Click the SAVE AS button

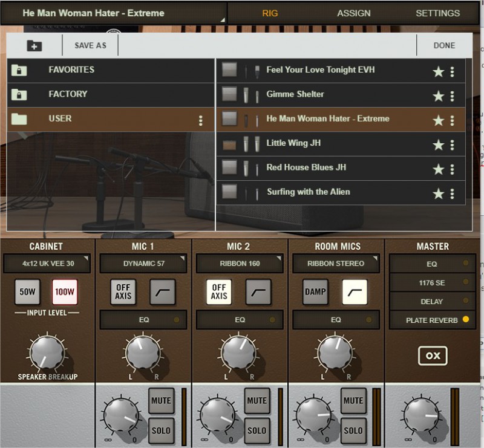pyautogui.click(x=90, y=45)
